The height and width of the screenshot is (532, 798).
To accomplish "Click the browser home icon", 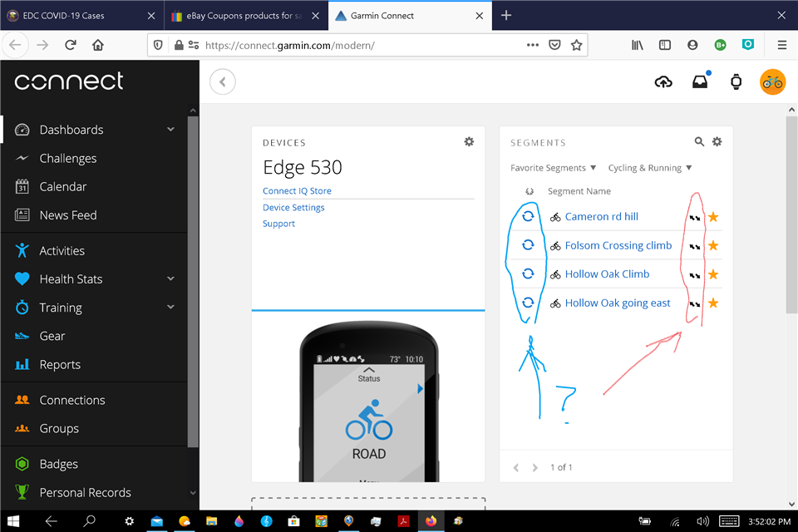I will 98,46.
